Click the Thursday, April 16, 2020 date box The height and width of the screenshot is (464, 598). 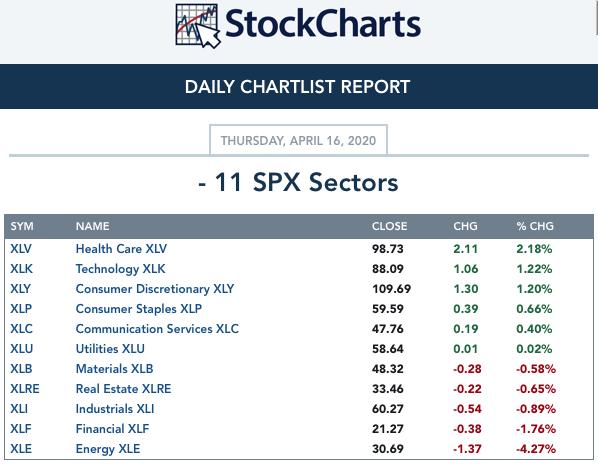[298, 140]
